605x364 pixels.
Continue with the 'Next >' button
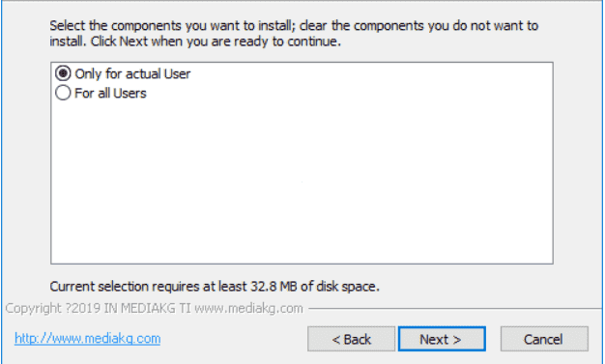coord(442,339)
